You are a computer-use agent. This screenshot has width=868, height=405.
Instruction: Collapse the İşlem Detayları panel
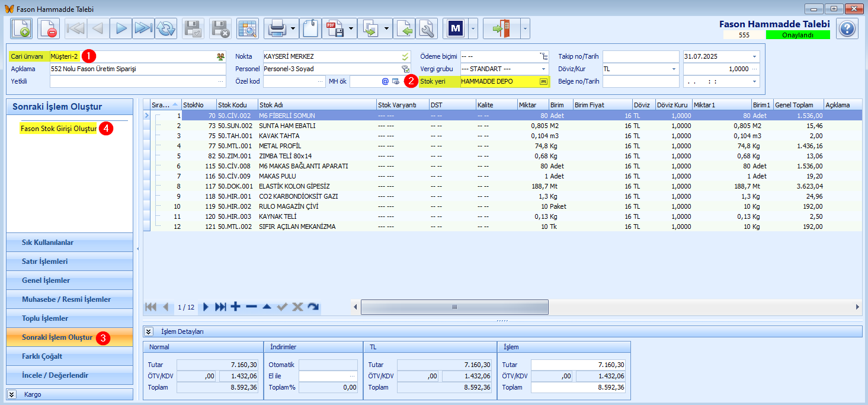[x=149, y=331]
